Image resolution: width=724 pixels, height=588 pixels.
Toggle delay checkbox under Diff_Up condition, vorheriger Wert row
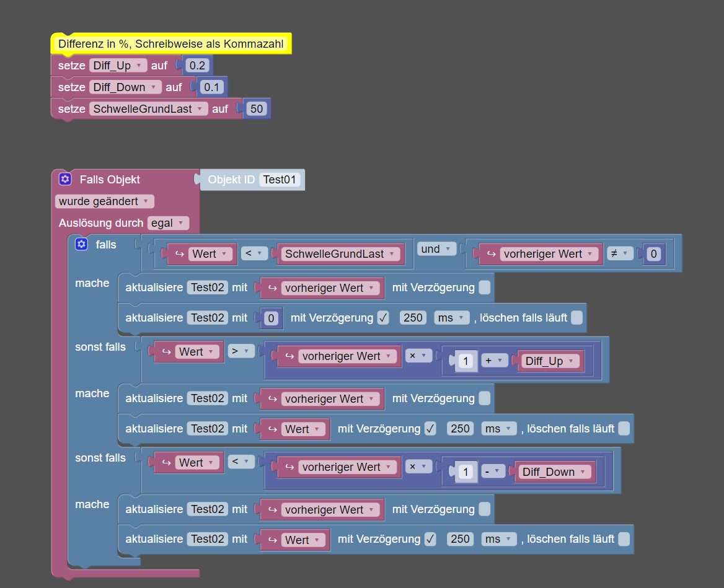click(484, 398)
